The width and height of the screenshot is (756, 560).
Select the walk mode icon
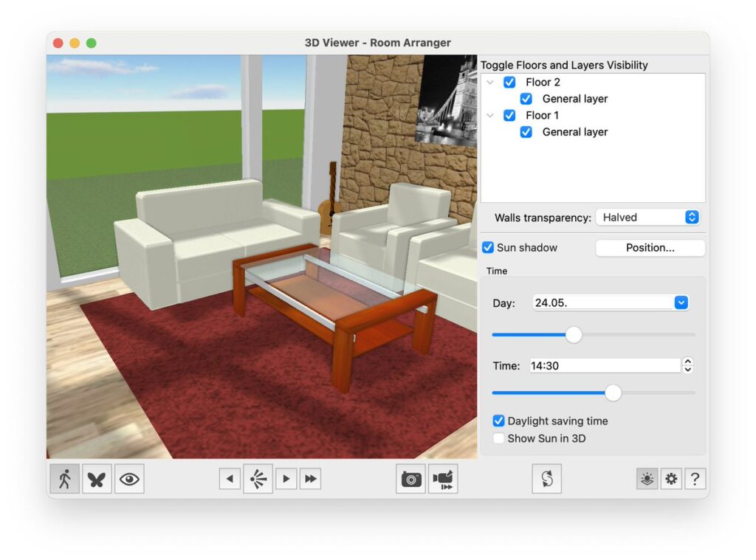pyautogui.click(x=65, y=479)
